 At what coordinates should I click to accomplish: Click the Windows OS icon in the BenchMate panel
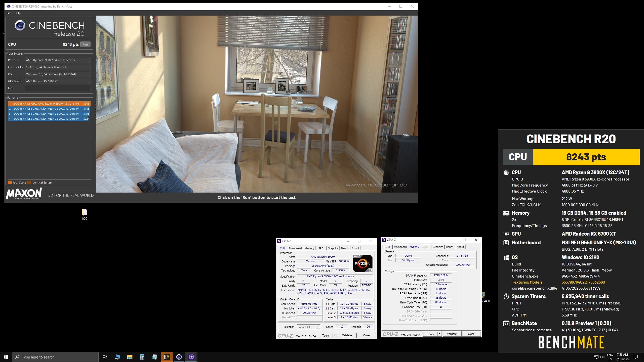pos(506,258)
